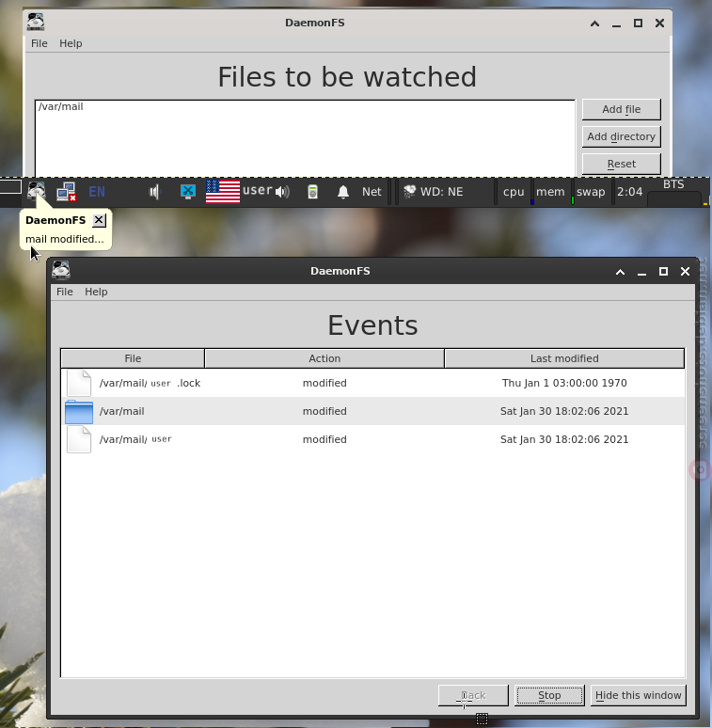Screen dimensions: 712x728
Task: Click the swap monitor in the panel
Action: [x=591, y=192]
